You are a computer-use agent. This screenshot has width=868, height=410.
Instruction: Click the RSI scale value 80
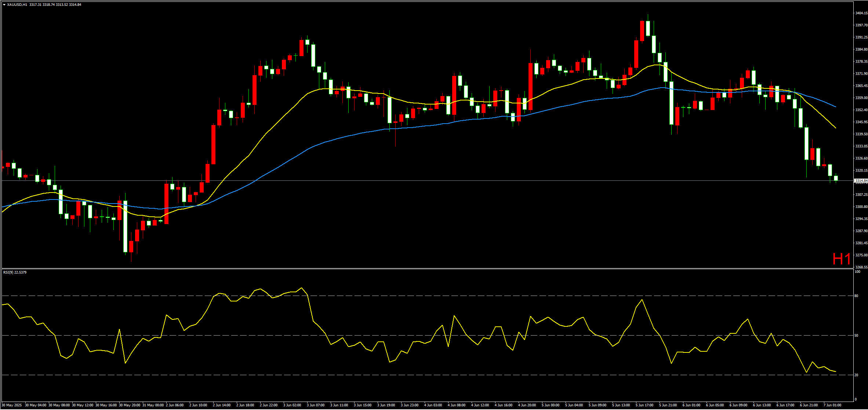(x=856, y=296)
